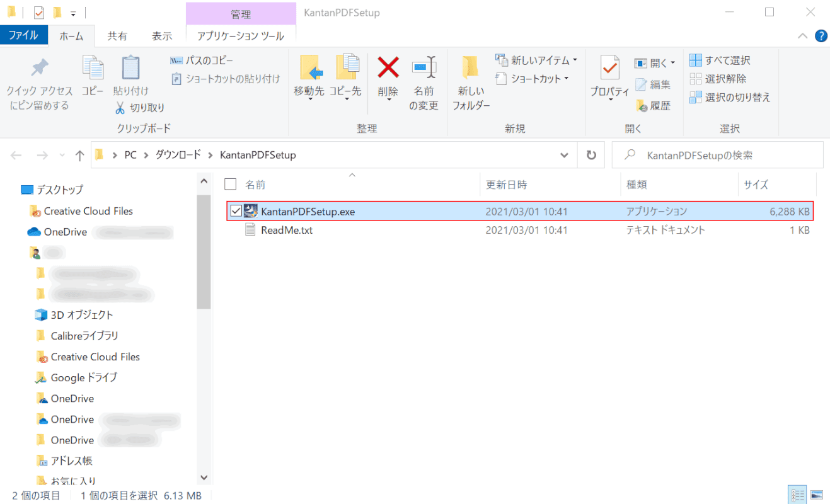
Task: Click Select all (すべて選択)
Action: (x=720, y=60)
